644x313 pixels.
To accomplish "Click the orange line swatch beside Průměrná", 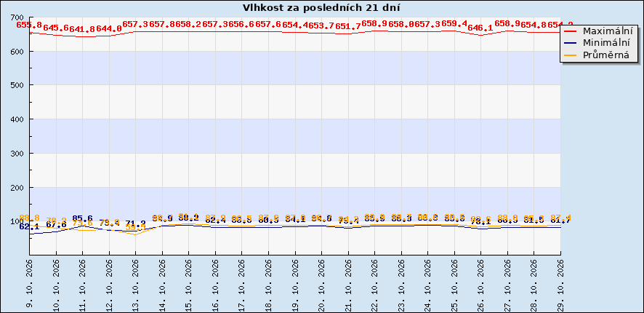I will coord(571,55).
